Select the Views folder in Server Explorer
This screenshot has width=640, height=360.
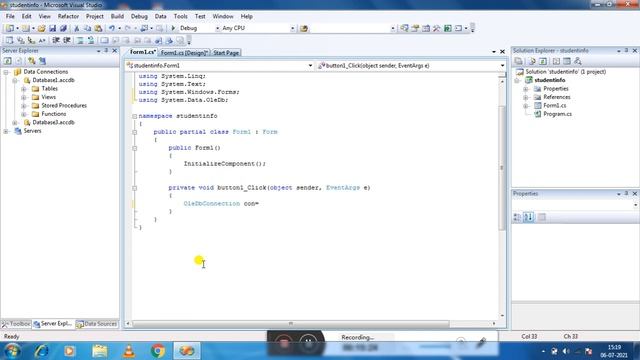pos(48,97)
